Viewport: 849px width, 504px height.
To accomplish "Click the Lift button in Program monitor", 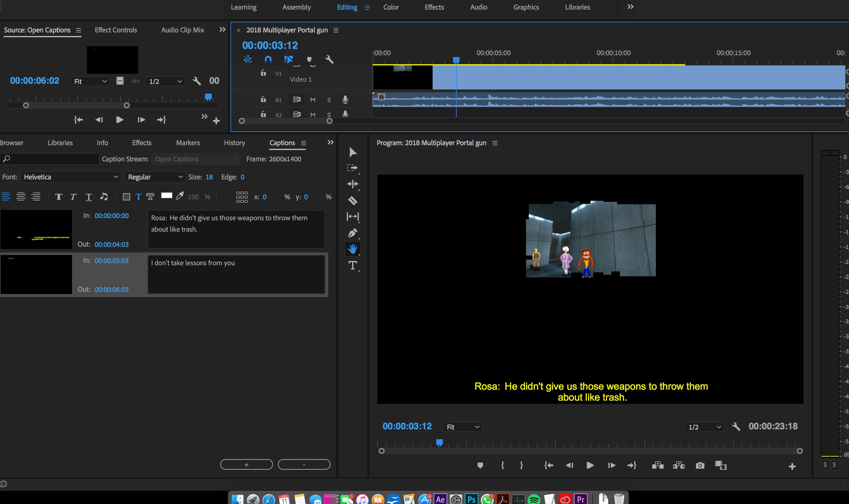I will click(658, 465).
